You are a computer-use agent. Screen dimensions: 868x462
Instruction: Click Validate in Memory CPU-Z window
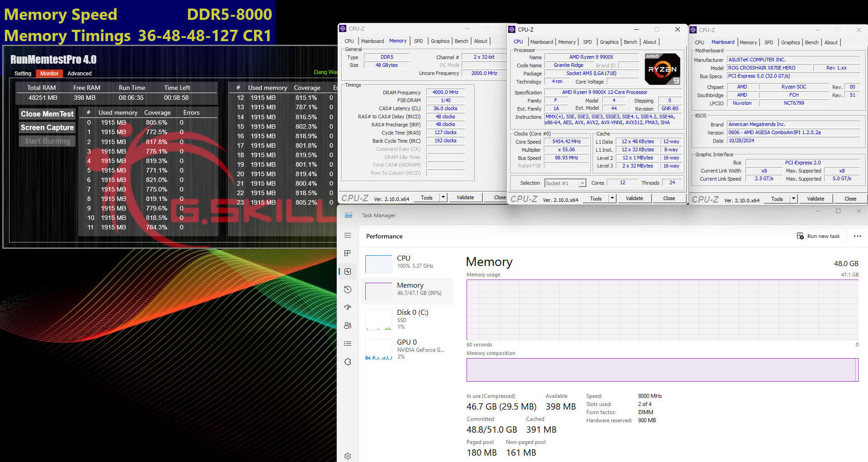pos(465,197)
